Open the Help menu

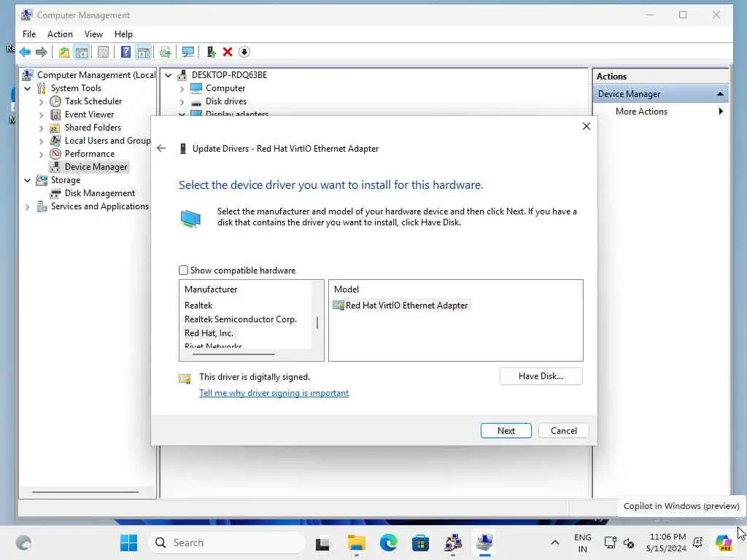(x=123, y=34)
